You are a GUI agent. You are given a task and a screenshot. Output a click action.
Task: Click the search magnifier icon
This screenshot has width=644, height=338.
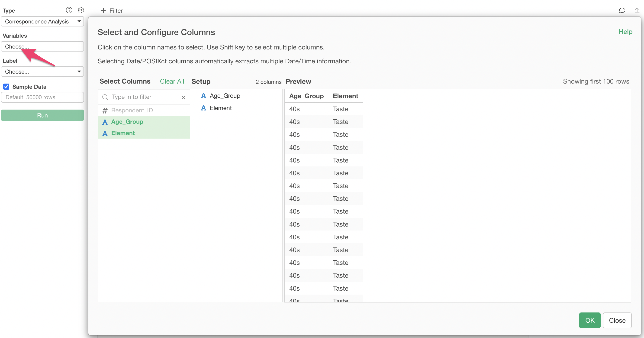coord(105,97)
